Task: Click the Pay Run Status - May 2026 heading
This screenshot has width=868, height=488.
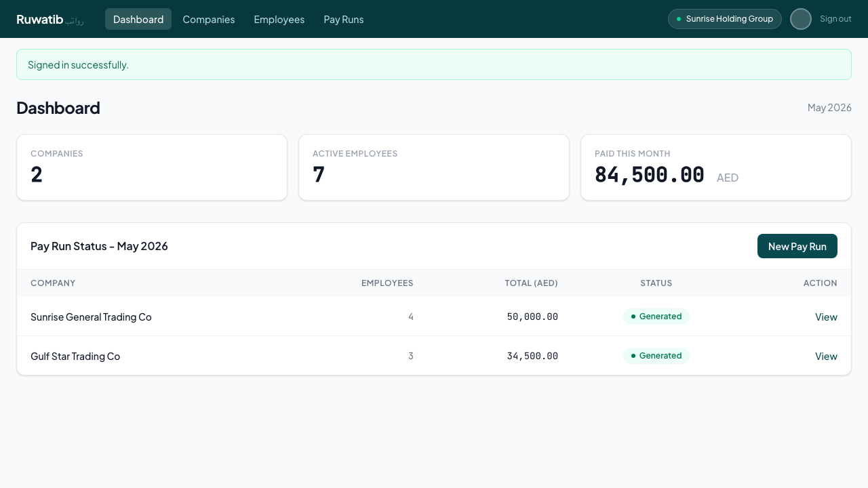Action: pyautogui.click(x=99, y=246)
